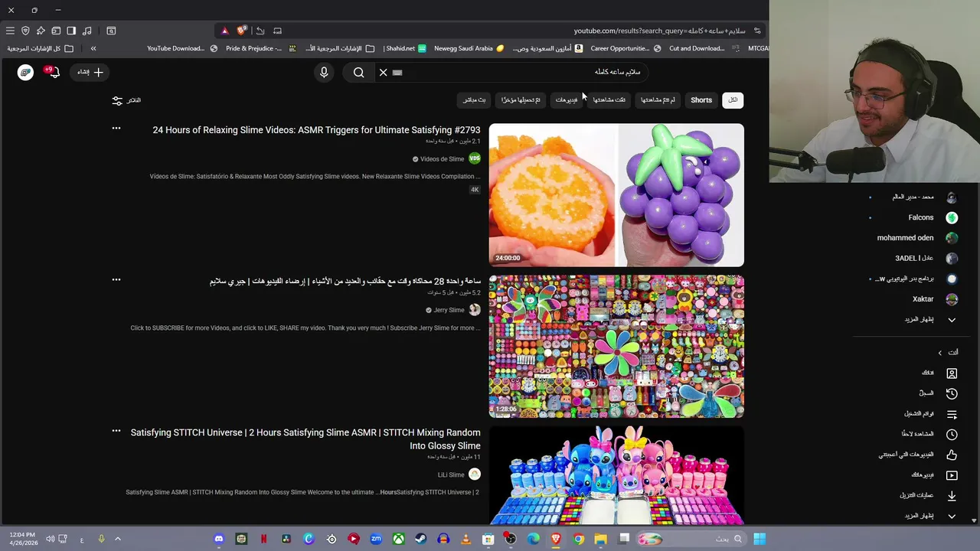The image size is (980, 551).
Task: Open watch History clock-arrow icon
Action: 952,393
